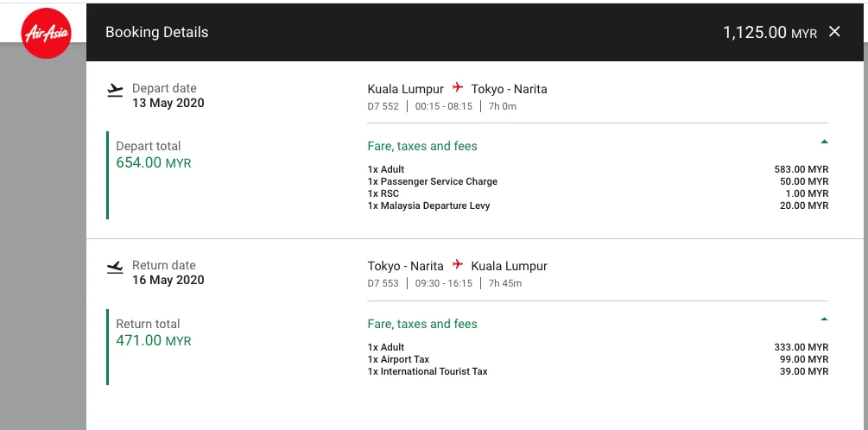
Task: Click return 'Fare, taxes and fees' heading
Action: (422, 324)
